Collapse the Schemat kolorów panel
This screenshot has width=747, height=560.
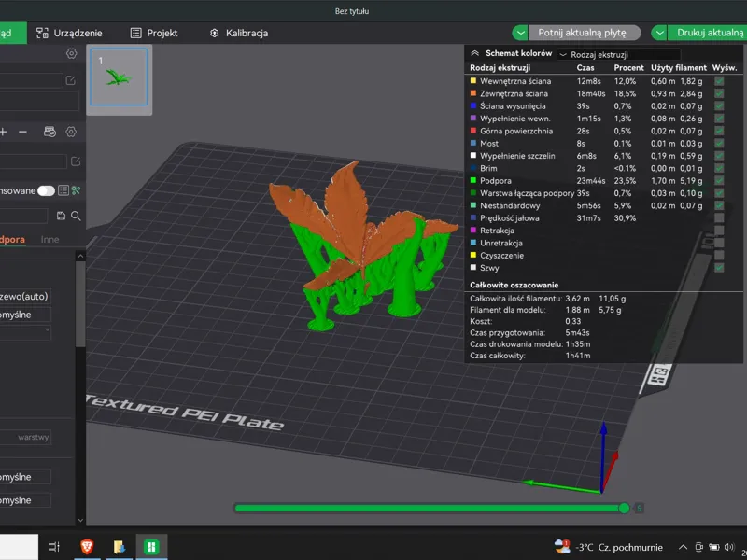pyautogui.click(x=474, y=53)
